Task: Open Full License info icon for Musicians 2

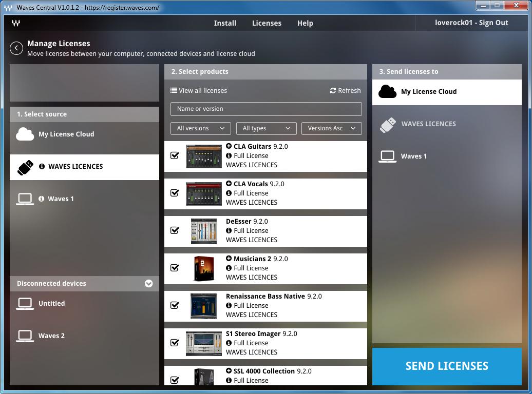Action: point(229,268)
